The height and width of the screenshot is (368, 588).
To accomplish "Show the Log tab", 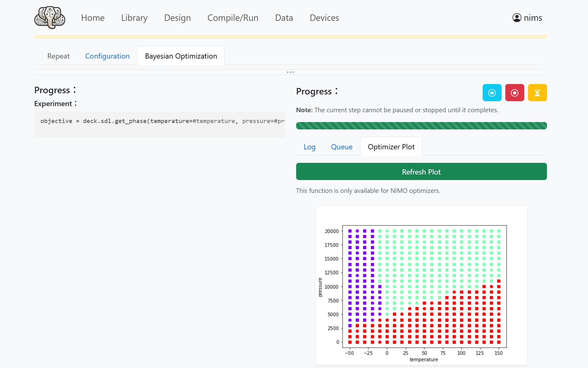I will tap(309, 147).
